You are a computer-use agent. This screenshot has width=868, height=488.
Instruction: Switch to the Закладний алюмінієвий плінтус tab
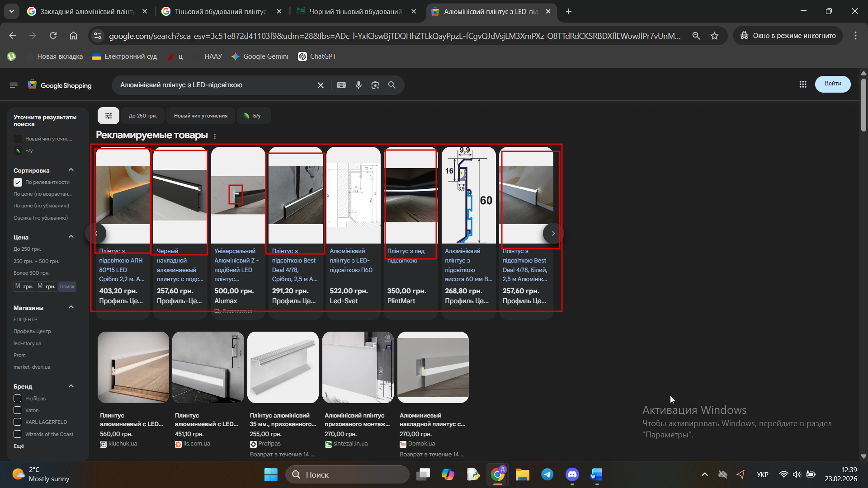click(x=87, y=11)
